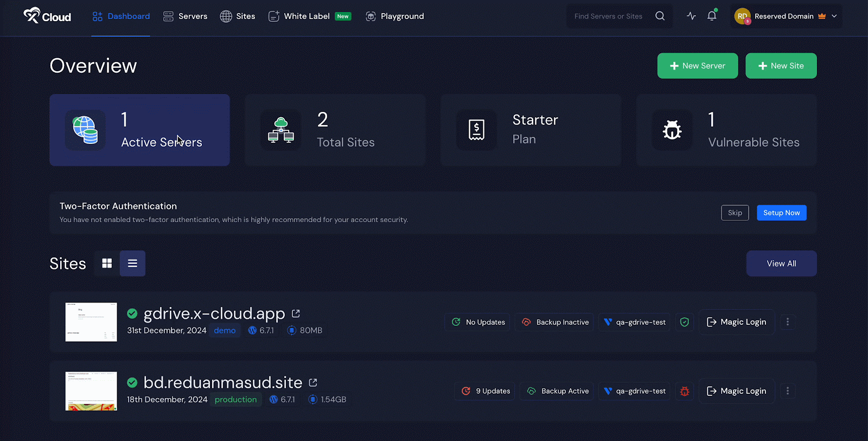Open more options for bd.reduanmasud.site

(x=788, y=391)
